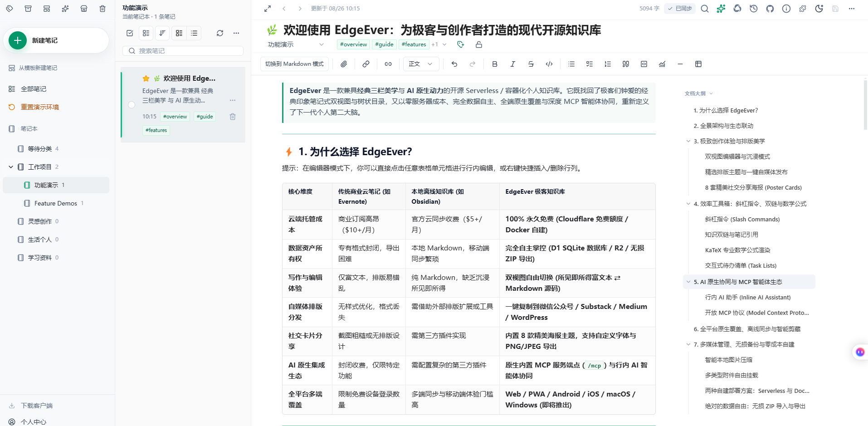This screenshot has height=426, width=868.
Task: Insert a blockquote
Action: click(x=626, y=64)
